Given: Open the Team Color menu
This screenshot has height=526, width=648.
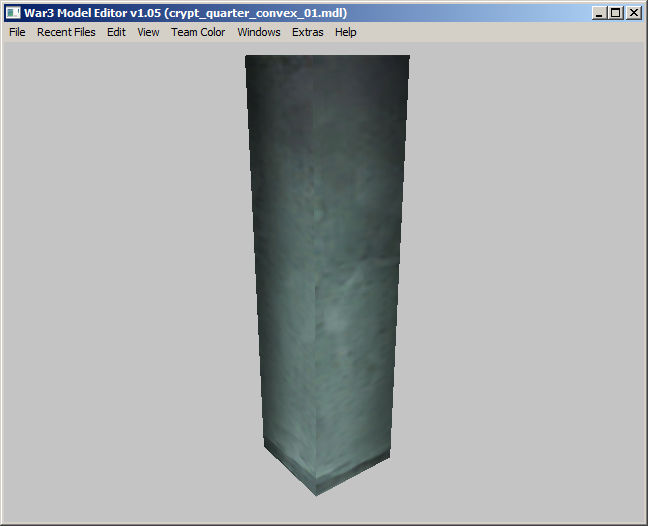Looking at the screenshot, I should click(x=198, y=32).
